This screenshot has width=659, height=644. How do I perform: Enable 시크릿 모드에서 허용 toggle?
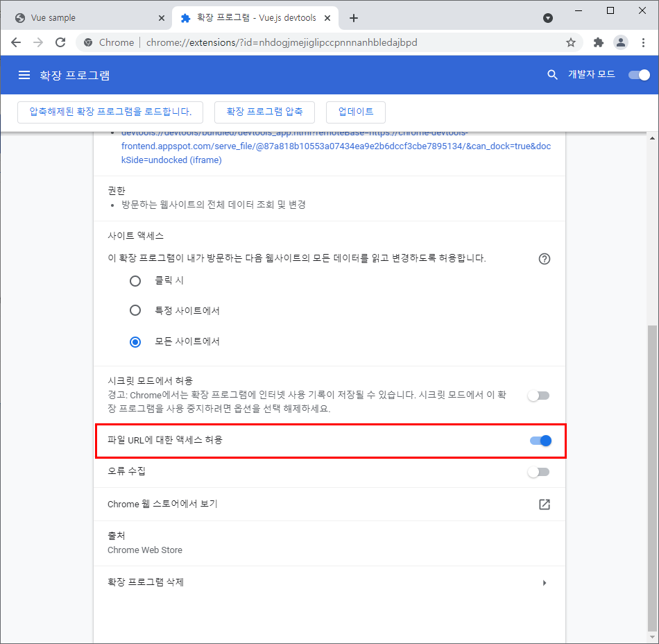[x=539, y=396]
